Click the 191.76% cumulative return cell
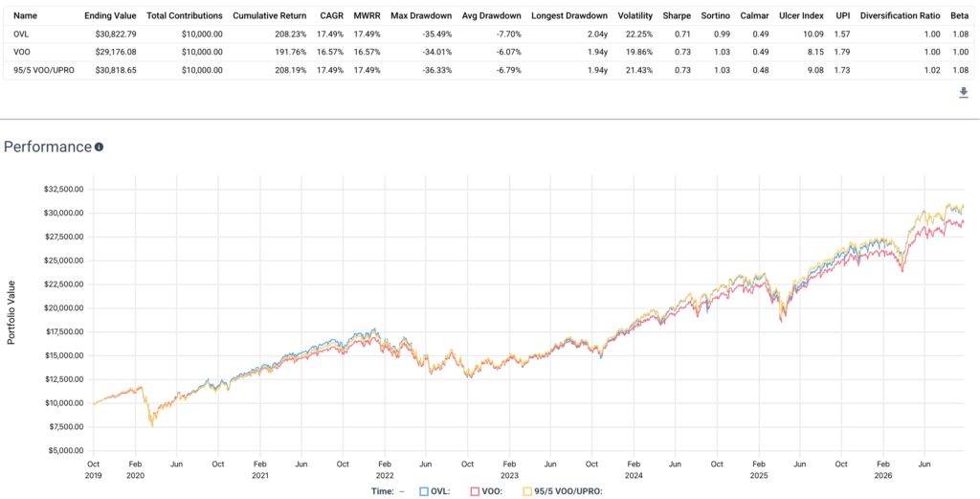This screenshot has width=980, height=499. tap(291, 53)
